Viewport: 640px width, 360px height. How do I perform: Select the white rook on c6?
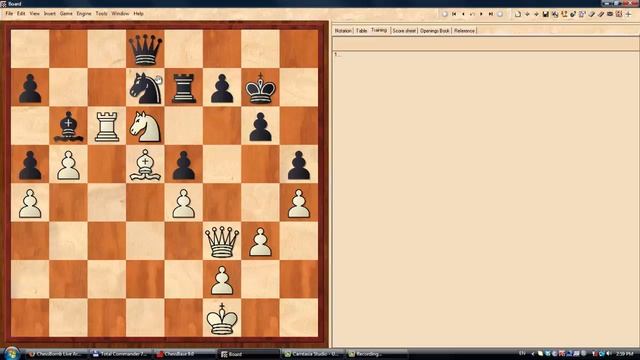coord(107,126)
